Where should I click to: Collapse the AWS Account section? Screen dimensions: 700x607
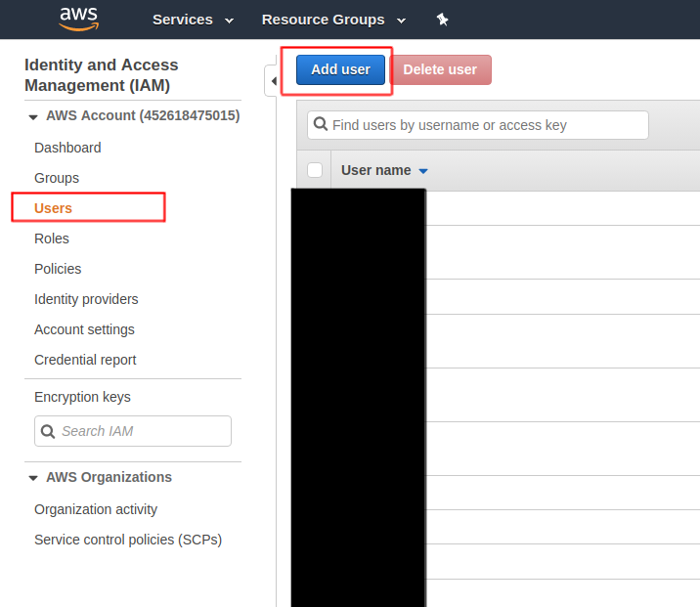click(33, 116)
